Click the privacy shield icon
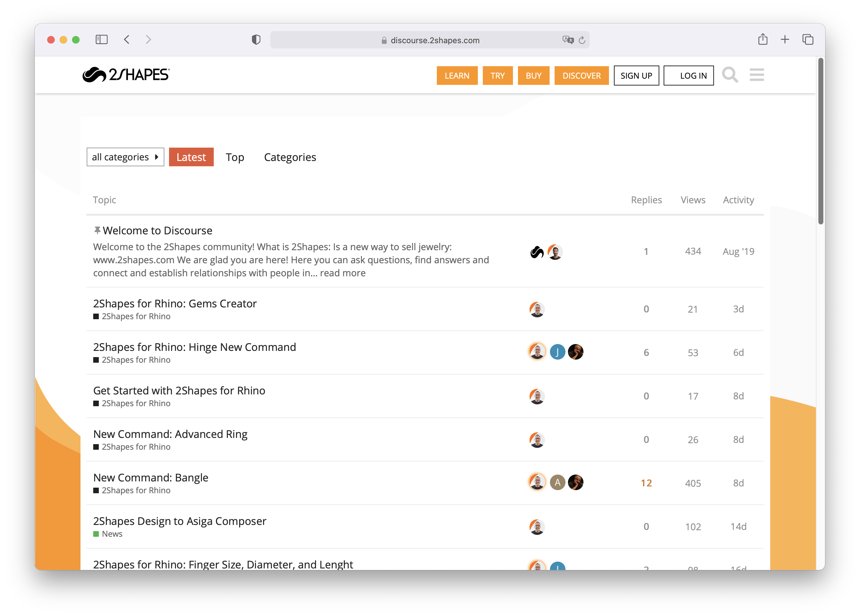 (x=256, y=39)
